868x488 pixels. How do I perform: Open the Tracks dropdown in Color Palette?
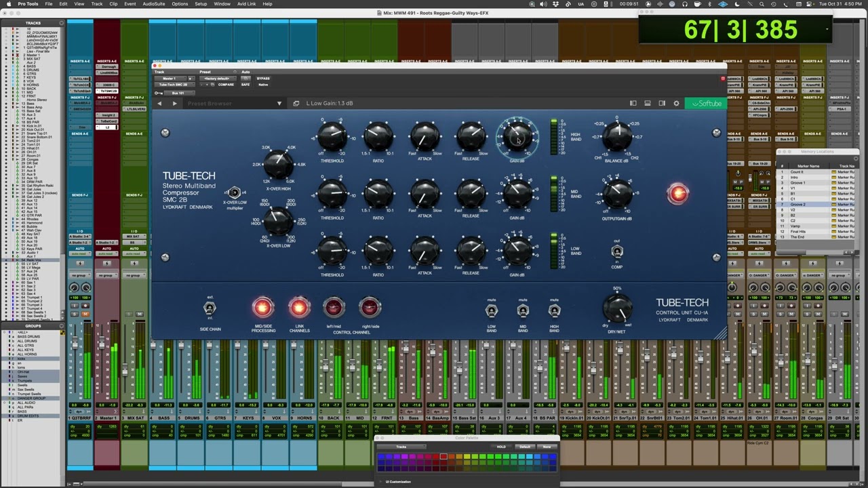pos(401,447)
